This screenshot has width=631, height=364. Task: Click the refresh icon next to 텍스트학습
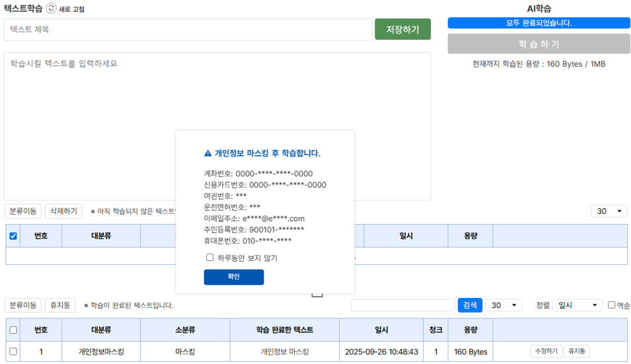coord(51,9)
